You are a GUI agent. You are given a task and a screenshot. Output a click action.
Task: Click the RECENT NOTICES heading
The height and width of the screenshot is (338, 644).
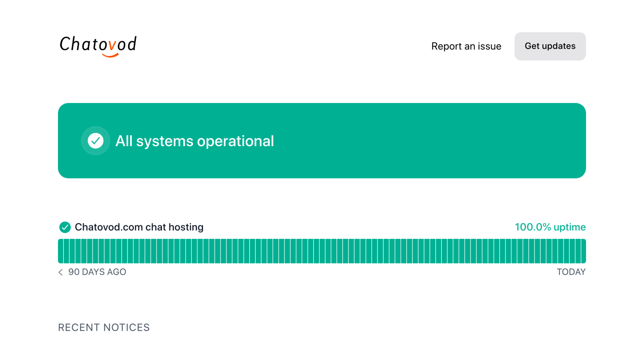104,328
